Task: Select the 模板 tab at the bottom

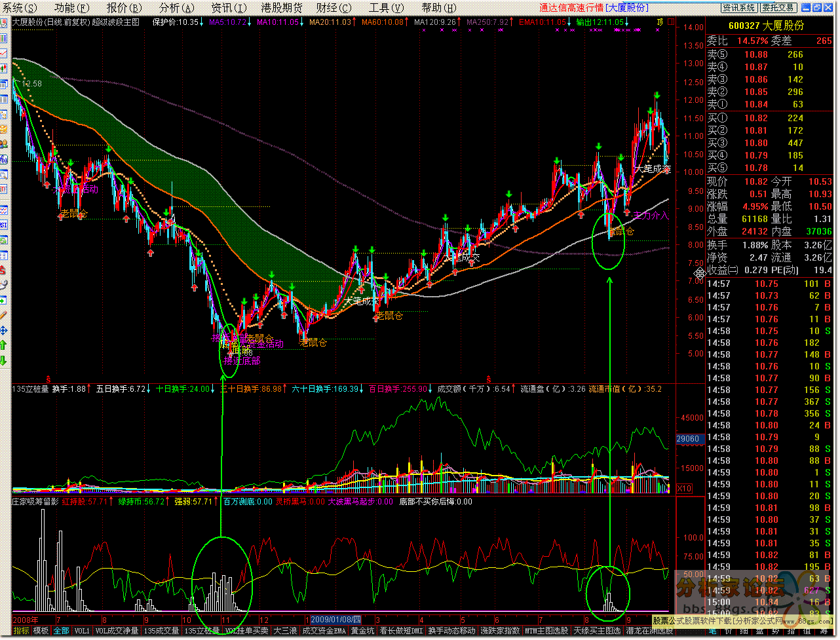Action: click(x=41, y=631)
